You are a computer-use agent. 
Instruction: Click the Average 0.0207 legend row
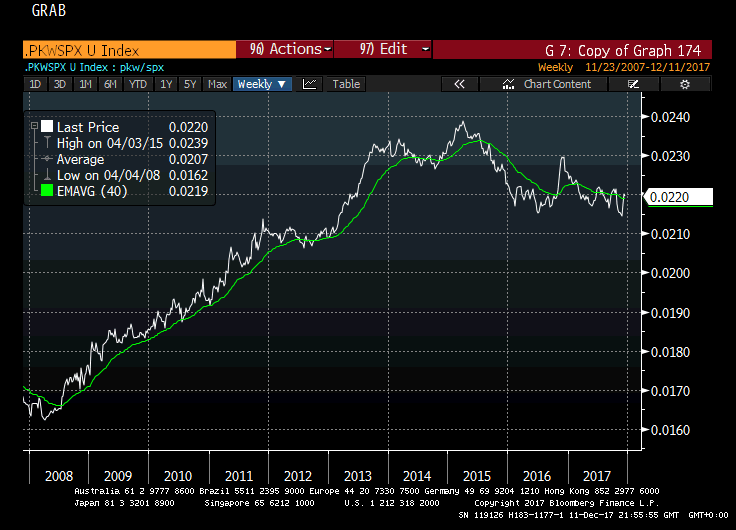125,159
